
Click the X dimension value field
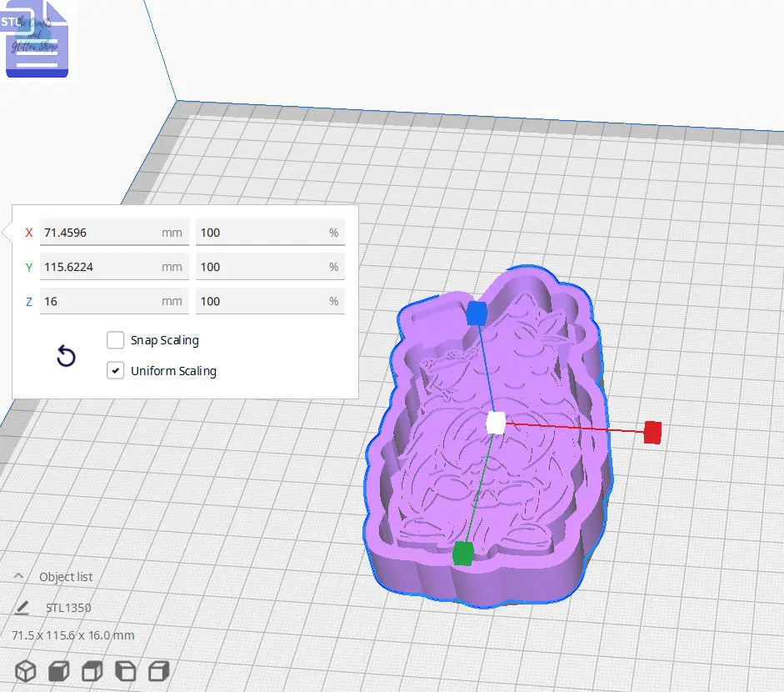coord(114,232)
